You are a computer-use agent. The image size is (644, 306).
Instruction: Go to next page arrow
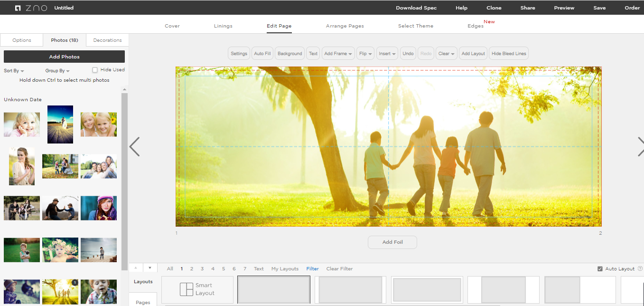pyautogui.click(x=640, y=147)
